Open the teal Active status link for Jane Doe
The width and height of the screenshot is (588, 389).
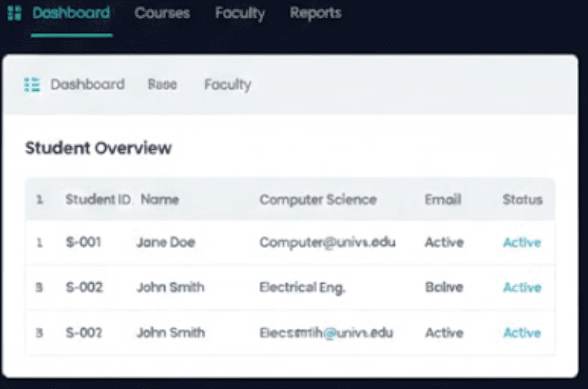click(x=522, y=243)
